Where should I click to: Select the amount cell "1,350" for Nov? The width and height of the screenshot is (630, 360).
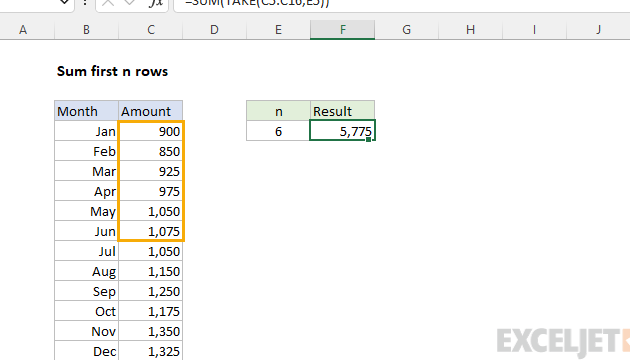[x=151, y=331]
